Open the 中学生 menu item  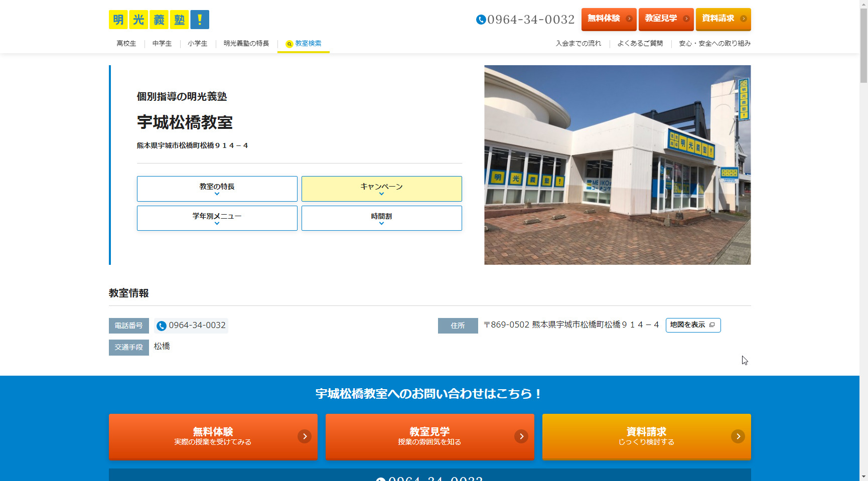click(x=162, y=44)
